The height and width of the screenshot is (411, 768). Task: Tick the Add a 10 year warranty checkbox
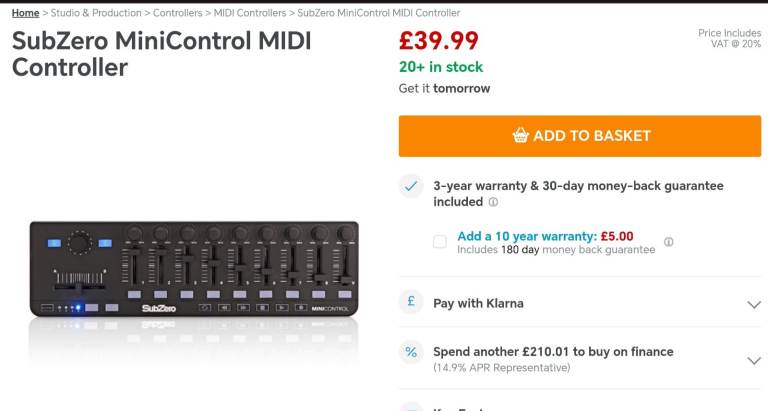point(440,242)
